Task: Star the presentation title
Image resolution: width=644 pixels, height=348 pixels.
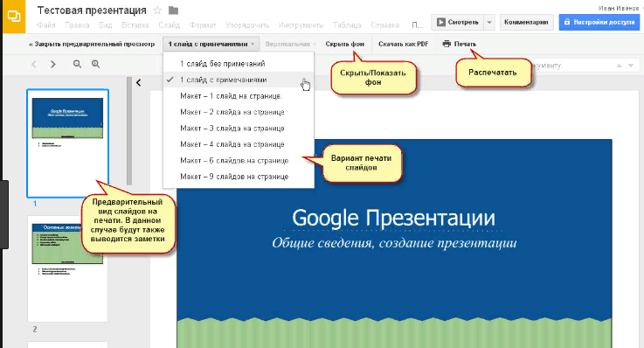Action: [x=157, y=10]
